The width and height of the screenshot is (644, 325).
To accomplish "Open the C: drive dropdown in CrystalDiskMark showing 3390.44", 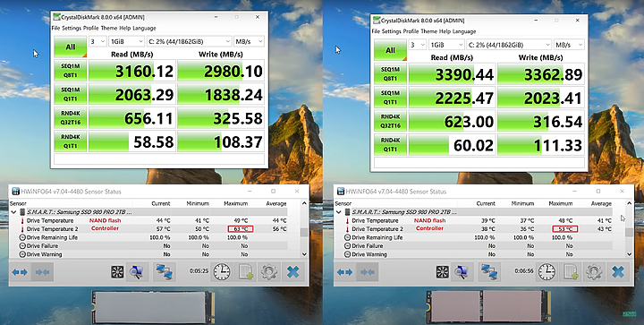I will (x=509, y=45).
